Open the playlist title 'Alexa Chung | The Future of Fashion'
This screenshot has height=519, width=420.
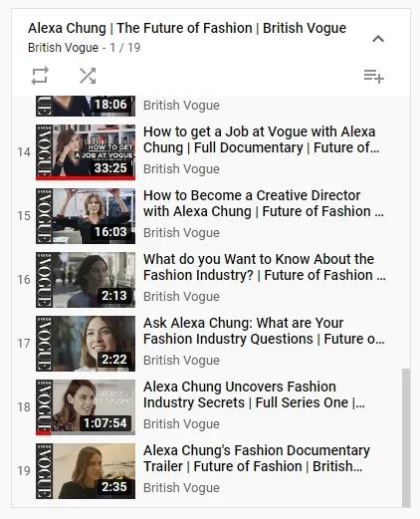[x=187, y=28]
